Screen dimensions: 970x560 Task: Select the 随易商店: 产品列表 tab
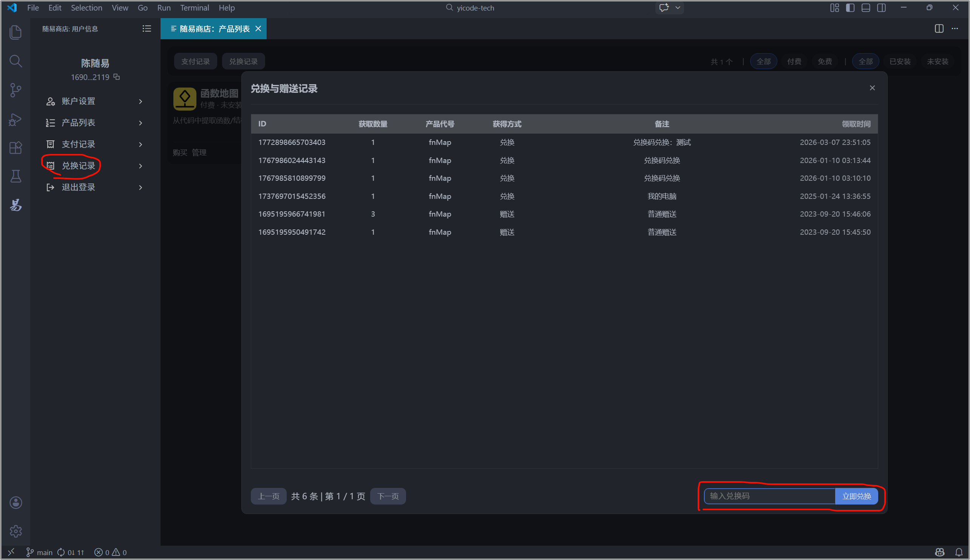click(215, 29)
